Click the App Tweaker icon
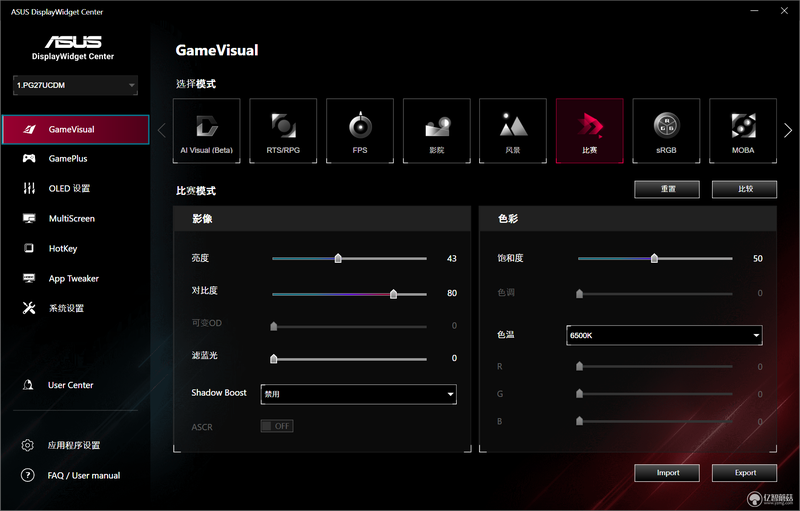Viewport: 800px width, 511px height. coord(29,278)
